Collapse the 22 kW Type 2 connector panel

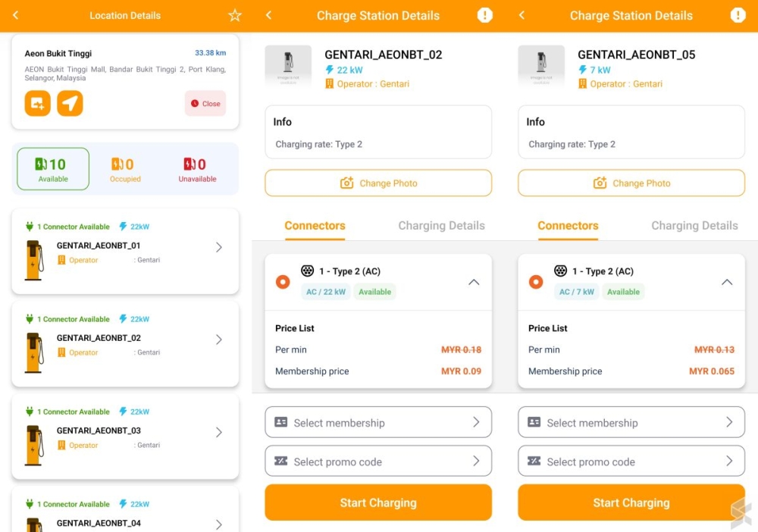474,282
